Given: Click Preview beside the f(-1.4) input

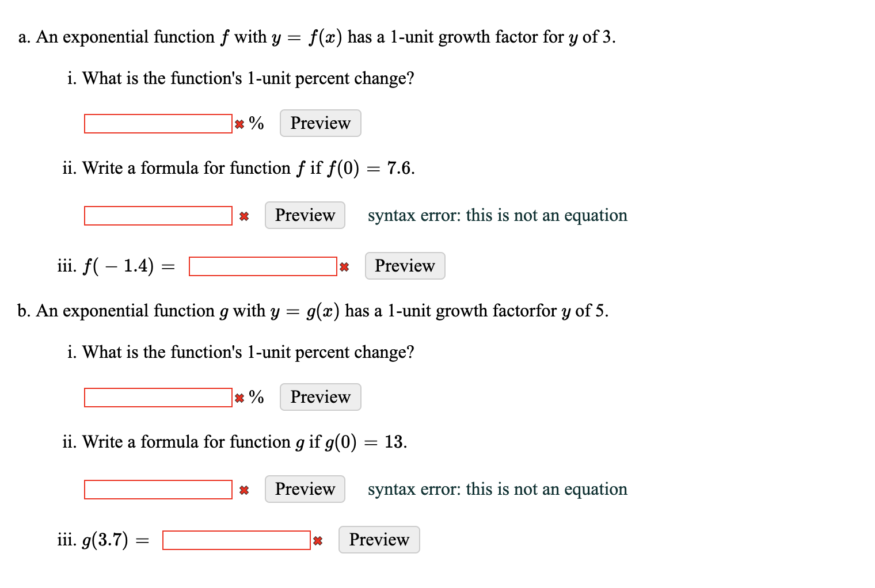Looking at the screenshot, I should pyautogui.click(x=405, y=266).
